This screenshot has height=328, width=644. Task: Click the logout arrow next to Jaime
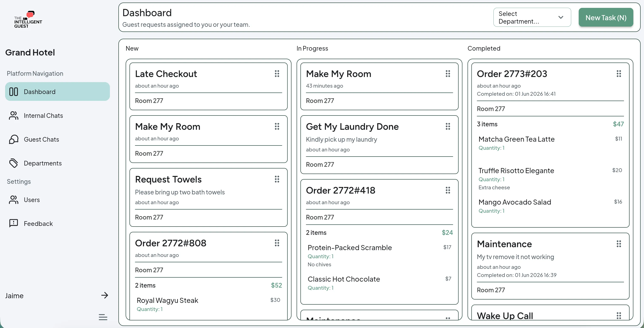click(x=105, y=295)
